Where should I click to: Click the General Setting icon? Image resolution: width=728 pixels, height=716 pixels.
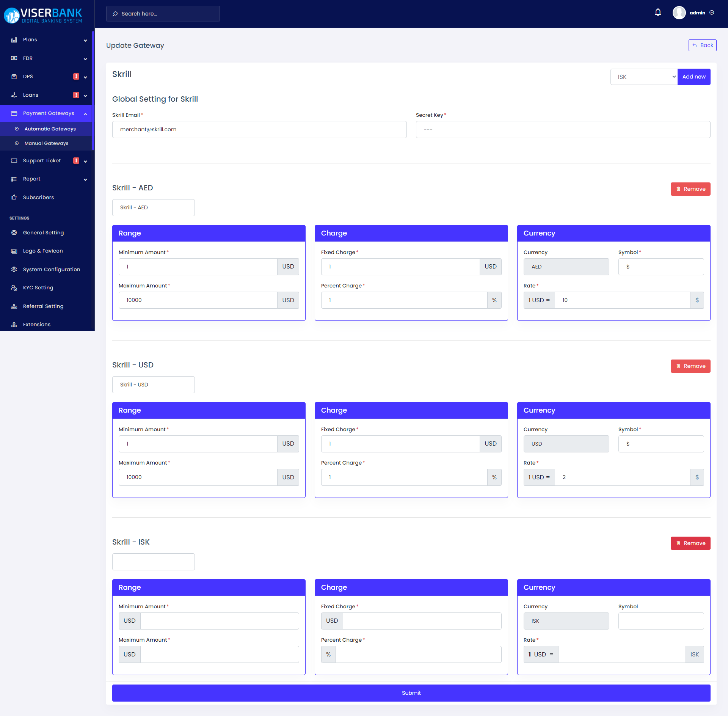pyautogui.click(x=14, y=232)
